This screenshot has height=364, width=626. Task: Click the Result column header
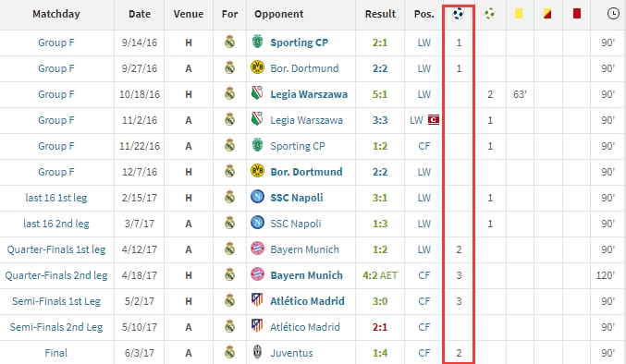[380, 14]
